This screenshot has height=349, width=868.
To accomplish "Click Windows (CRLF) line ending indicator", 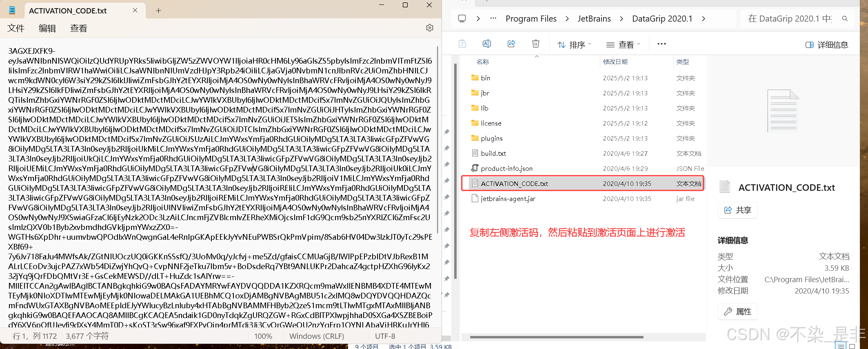I will pos(317,336).
